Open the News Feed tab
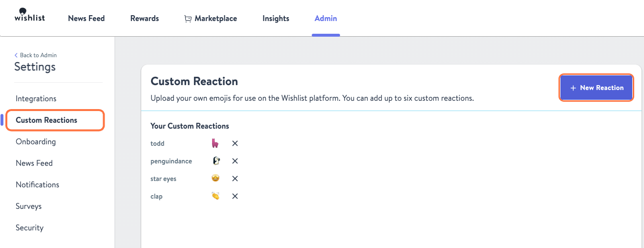The height and width of the screenshot is (248, 644). tap(86, 18)
